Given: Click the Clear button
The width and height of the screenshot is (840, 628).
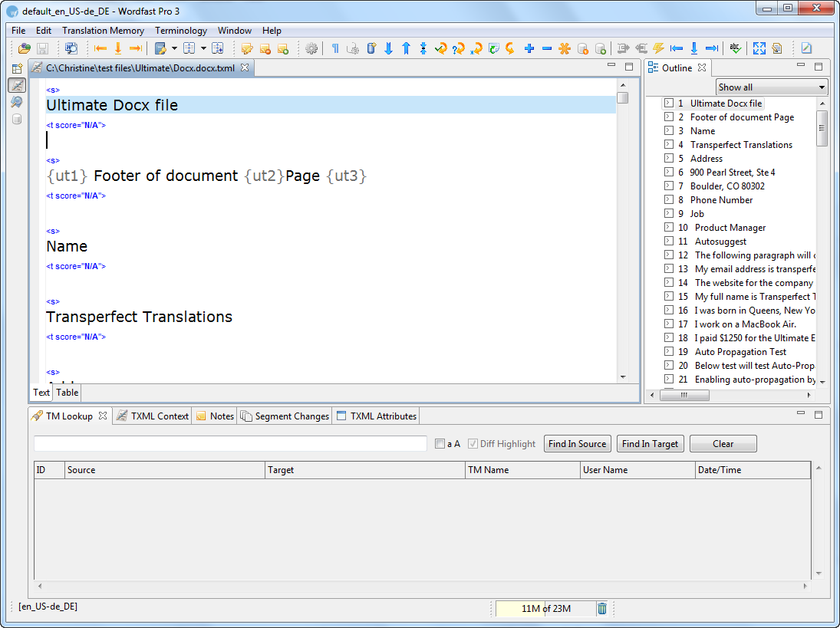Looking at the screenshot, I should point(723,444).
